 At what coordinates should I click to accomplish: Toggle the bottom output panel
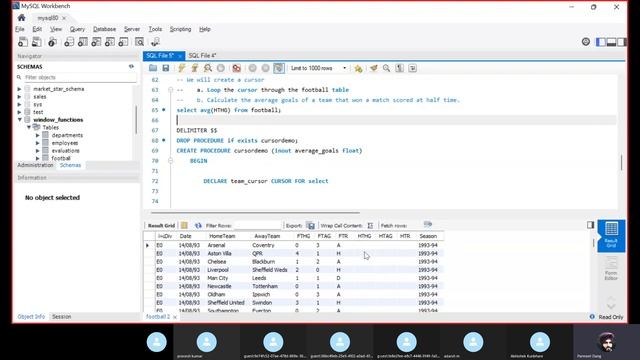(x=611, y=42)
